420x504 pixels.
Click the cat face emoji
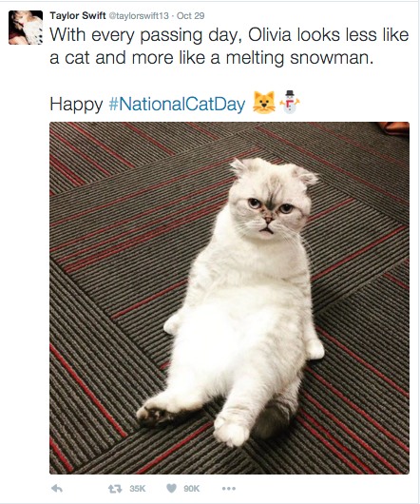(264, 103)
